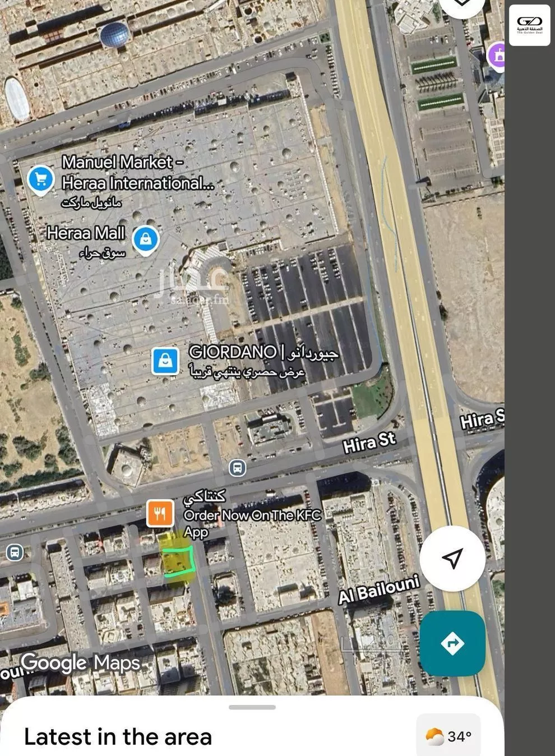Select the bus stop icon on Hira St
The image size is (555, 756).
point(237,468)
